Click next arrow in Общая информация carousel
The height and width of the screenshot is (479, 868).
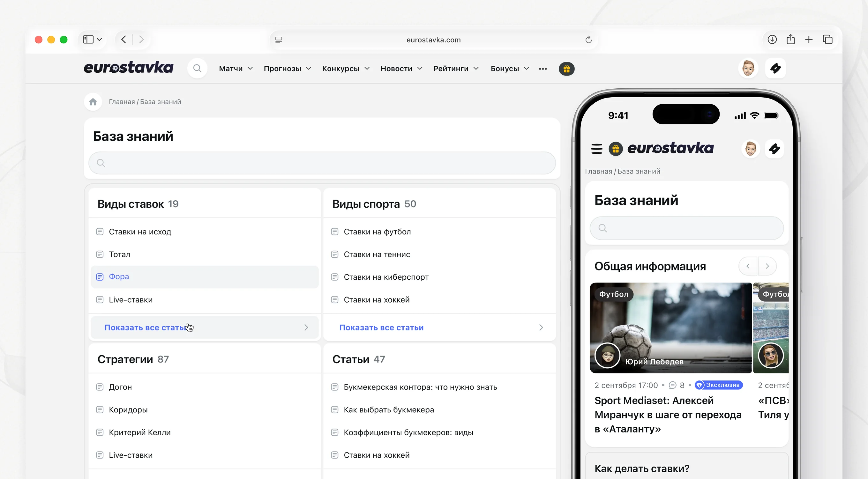coord(767,266)
